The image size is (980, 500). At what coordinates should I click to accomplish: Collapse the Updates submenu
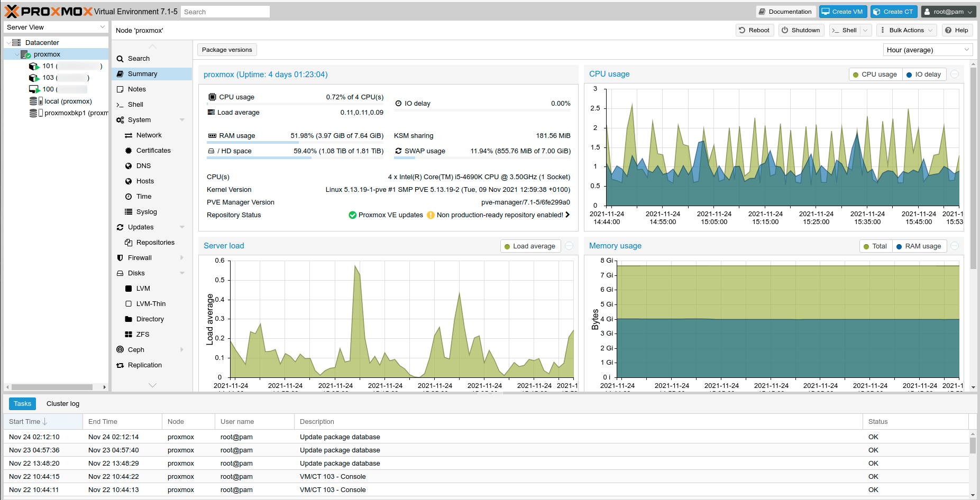pos(182,227)
